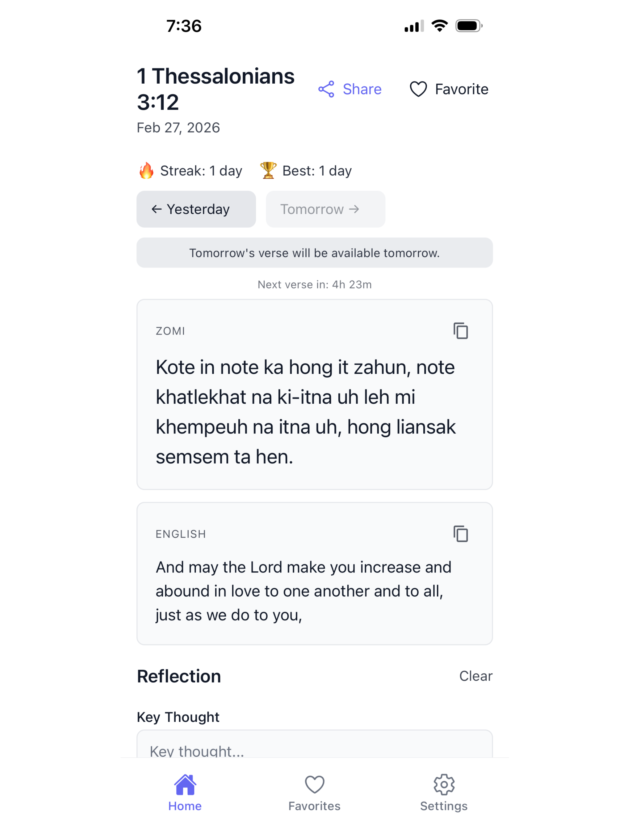Screen dimensions: 630x840
Task: Tap the best-streak trophy icon
Action: point(268,171)
